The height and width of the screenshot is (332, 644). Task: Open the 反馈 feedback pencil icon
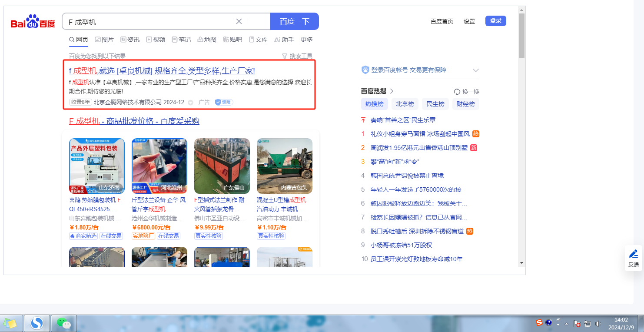click(x=634, y=254)
